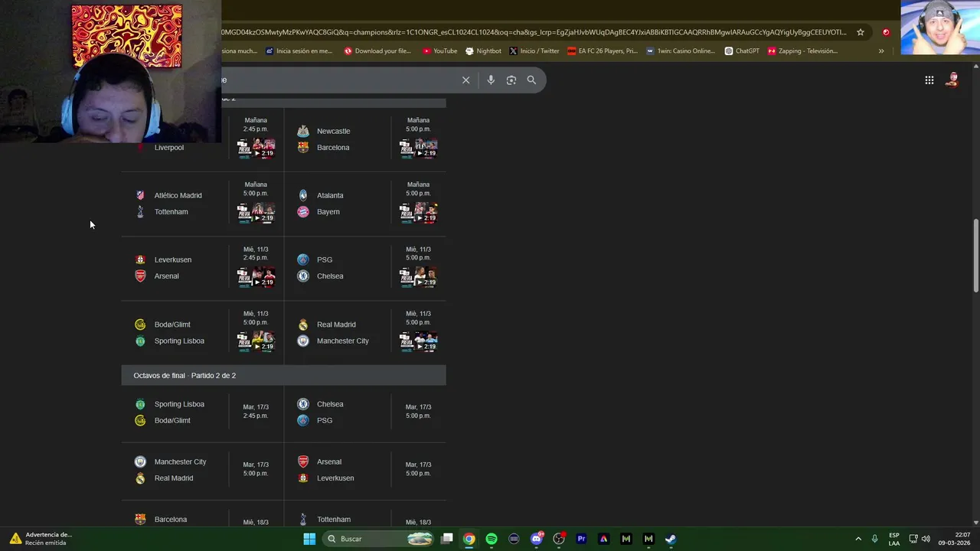Show hidden system tray icons
Screen dimensions: 980x551
(x=858, y=539)
